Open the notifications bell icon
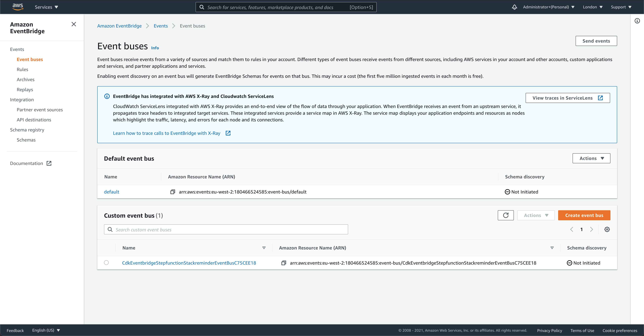 click(514, 7)
